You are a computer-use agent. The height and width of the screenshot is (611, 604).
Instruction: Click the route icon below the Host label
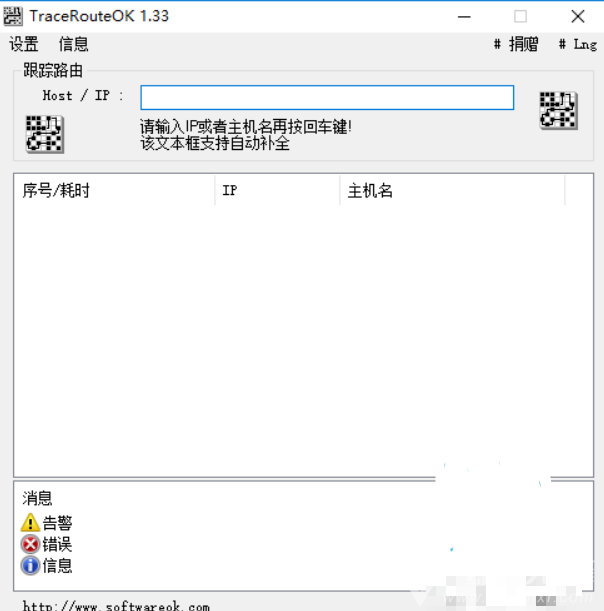pyautogui.click(x=45, y=134)
